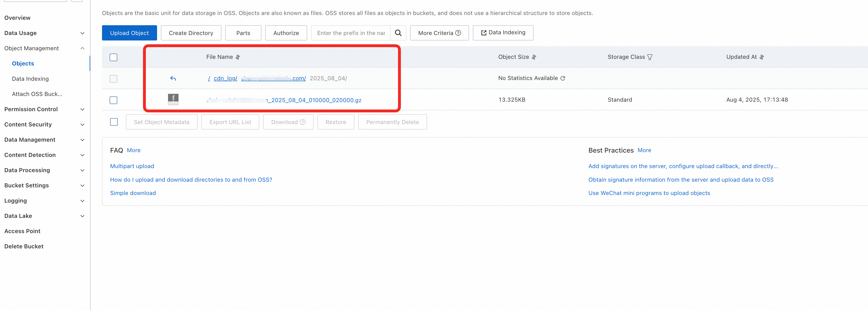Sort by File Name column icon
Viewport: 868px width, 310px height.
238,57
